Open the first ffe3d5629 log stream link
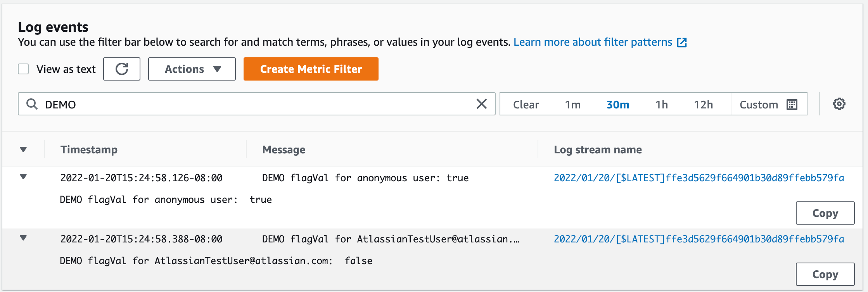 tap(698, 178)
